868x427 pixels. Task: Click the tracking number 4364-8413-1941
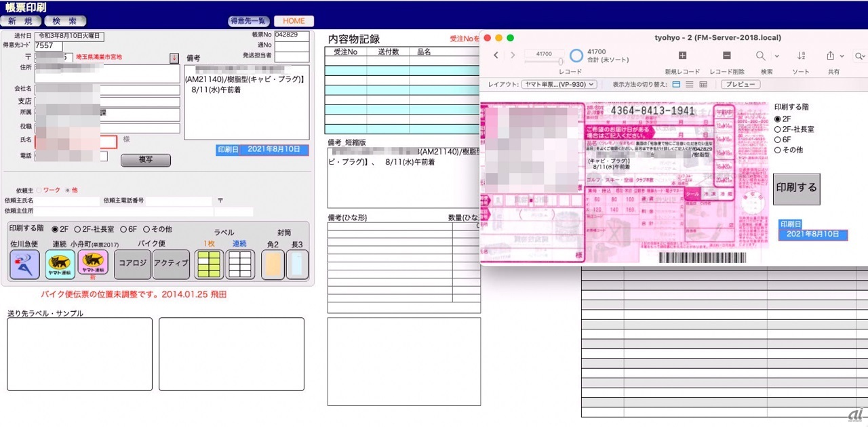(x=652, y=110)
